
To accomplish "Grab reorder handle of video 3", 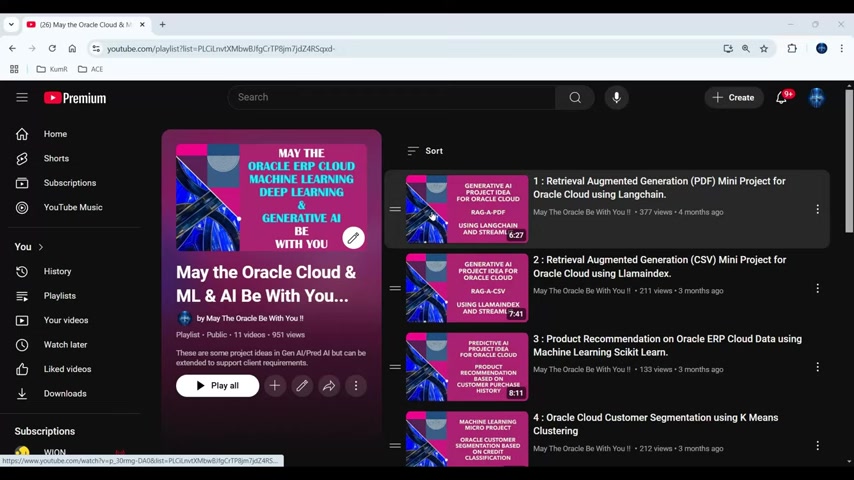I will 395,367.
